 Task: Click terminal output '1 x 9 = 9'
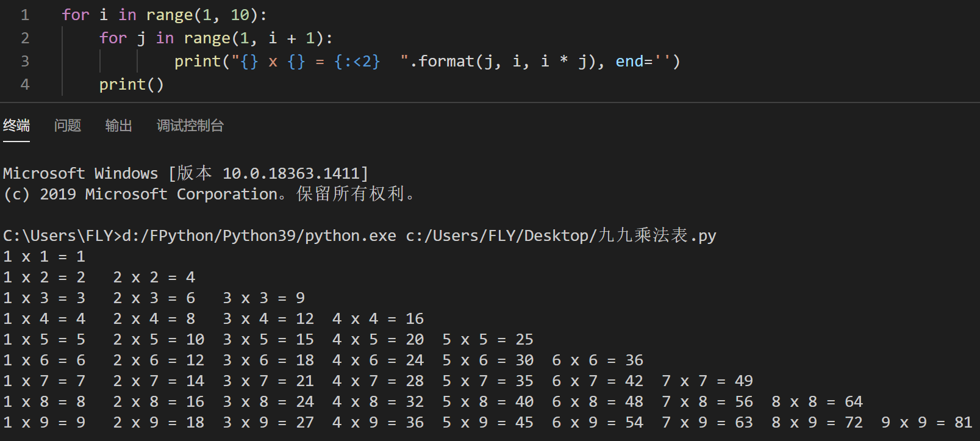[x=45, y=422]
